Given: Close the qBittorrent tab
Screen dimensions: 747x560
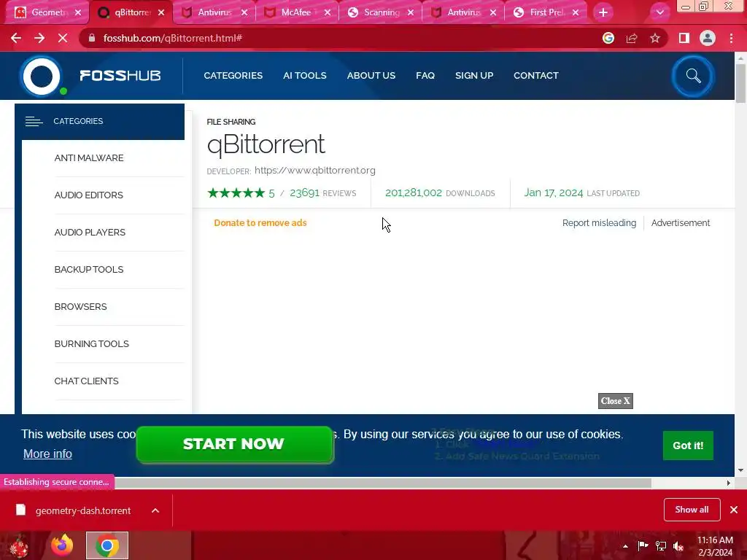Looking at the screenshot, I should [x=161, y=12].
